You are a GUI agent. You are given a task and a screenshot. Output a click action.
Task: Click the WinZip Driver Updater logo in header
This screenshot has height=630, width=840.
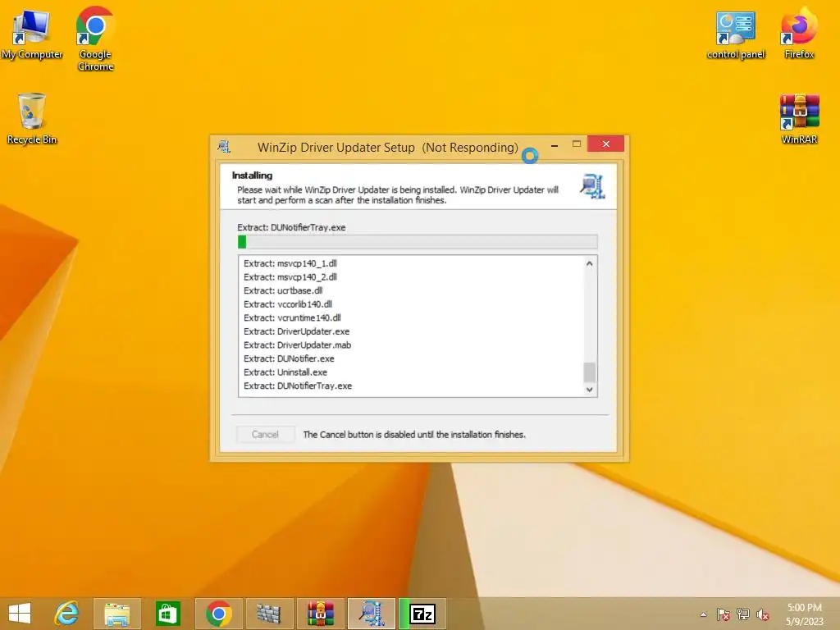[592, 186]
